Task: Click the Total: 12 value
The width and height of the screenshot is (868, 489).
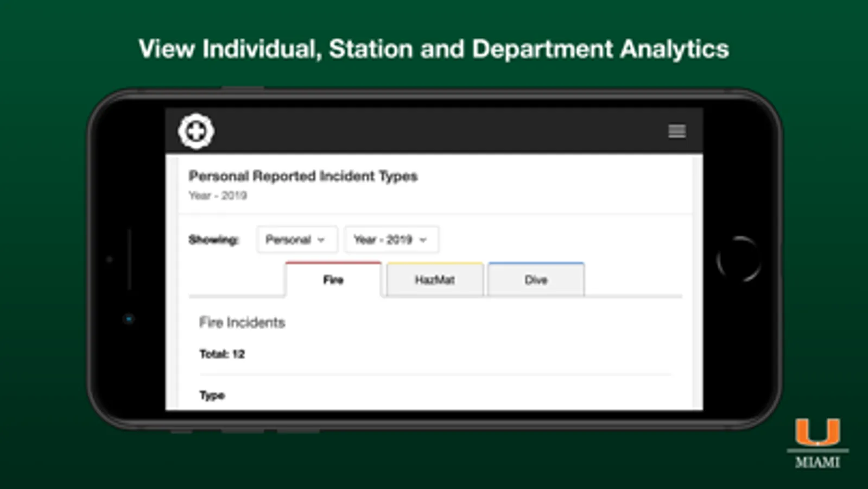Action: pos(222,354)
